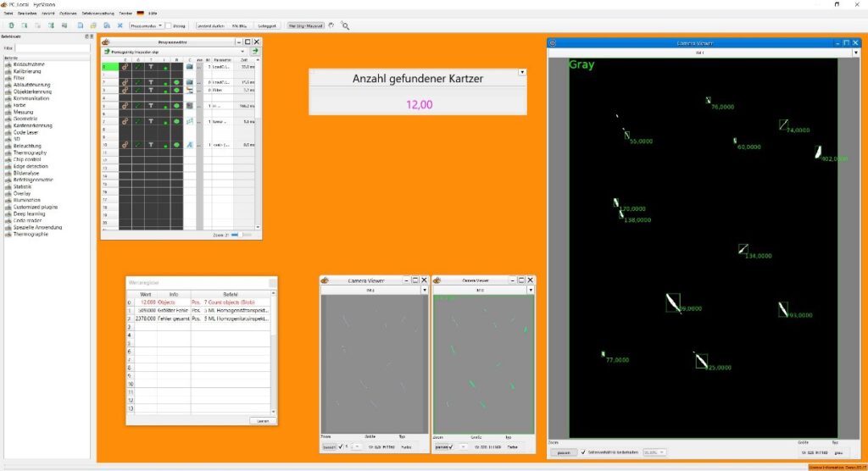Screen dimensions: 868x471
Task: Click the folder icon next to Messung
Action: point(8,113)
